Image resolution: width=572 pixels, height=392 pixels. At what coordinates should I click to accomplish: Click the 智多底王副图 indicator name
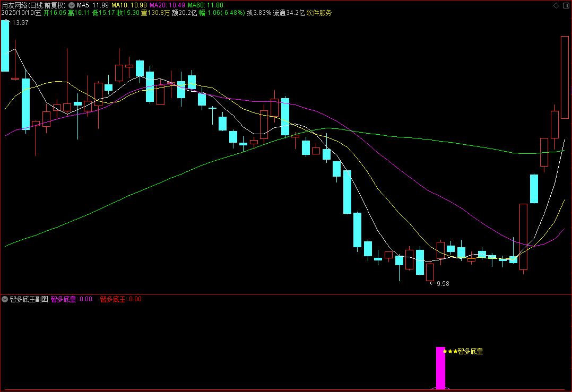tap(29, 299)
